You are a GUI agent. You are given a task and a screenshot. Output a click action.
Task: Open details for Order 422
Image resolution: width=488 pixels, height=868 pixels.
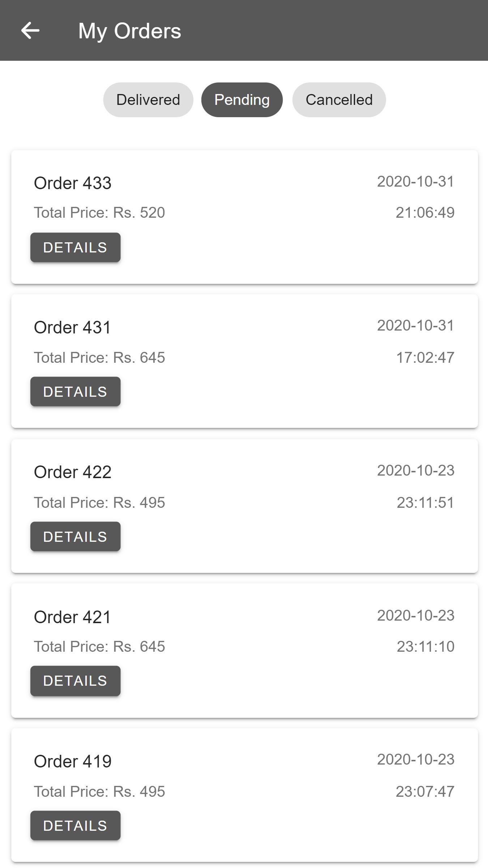click(x=75, y=537)
